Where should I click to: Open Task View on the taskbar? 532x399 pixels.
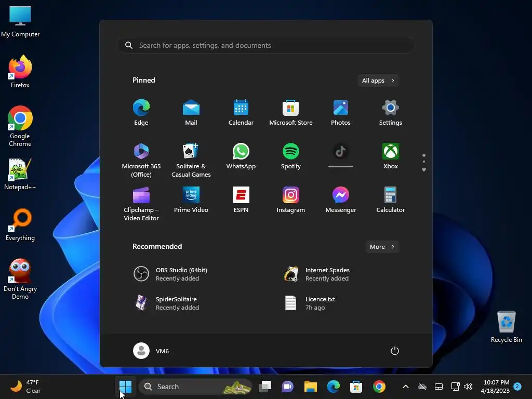click(x=265, y=387)
